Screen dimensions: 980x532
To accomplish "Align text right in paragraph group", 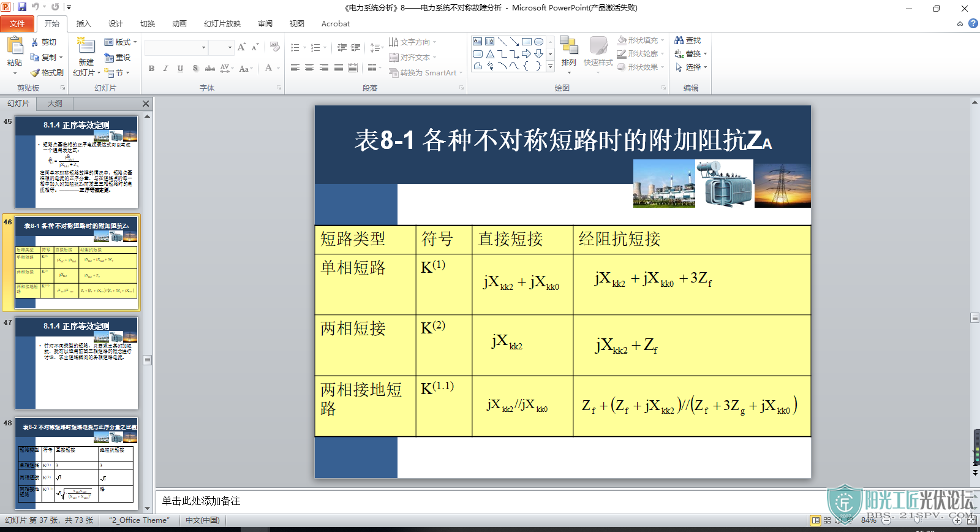I will tap(324, 68).
